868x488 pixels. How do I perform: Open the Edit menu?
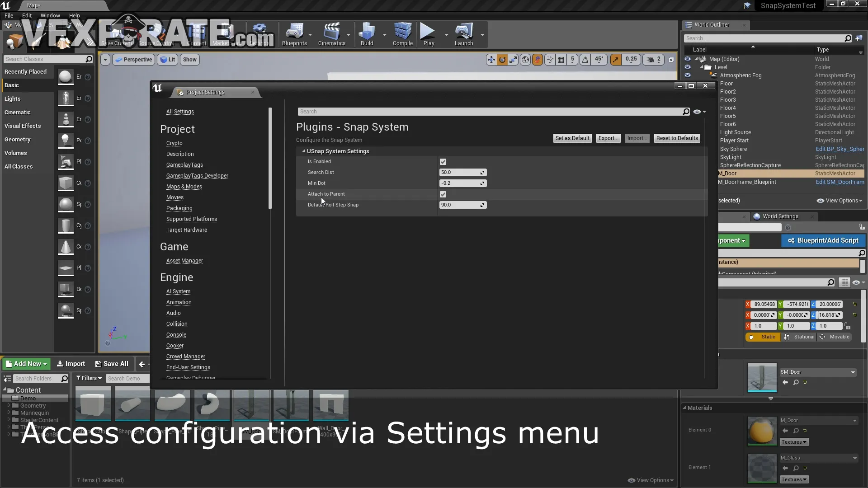coord(27,15)
